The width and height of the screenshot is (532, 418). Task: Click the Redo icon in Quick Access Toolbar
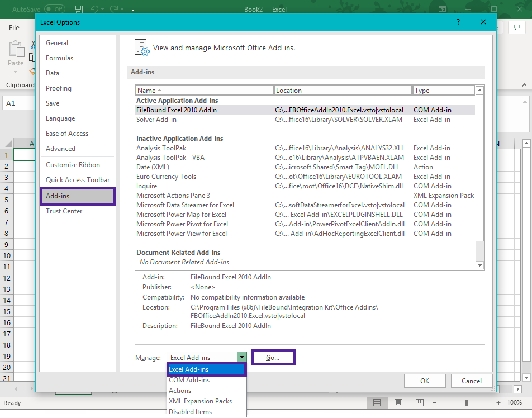[113, 9]
